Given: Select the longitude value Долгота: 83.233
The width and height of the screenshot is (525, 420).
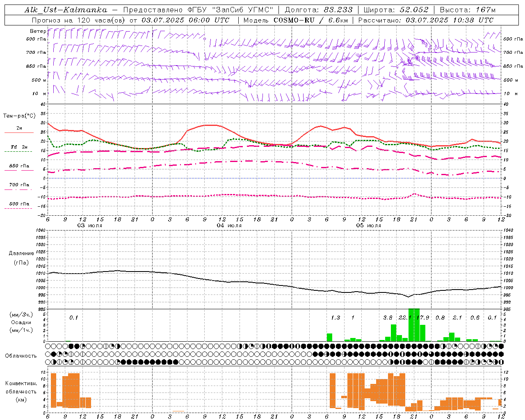Looking at the screenshot, I should click(318, 10).
